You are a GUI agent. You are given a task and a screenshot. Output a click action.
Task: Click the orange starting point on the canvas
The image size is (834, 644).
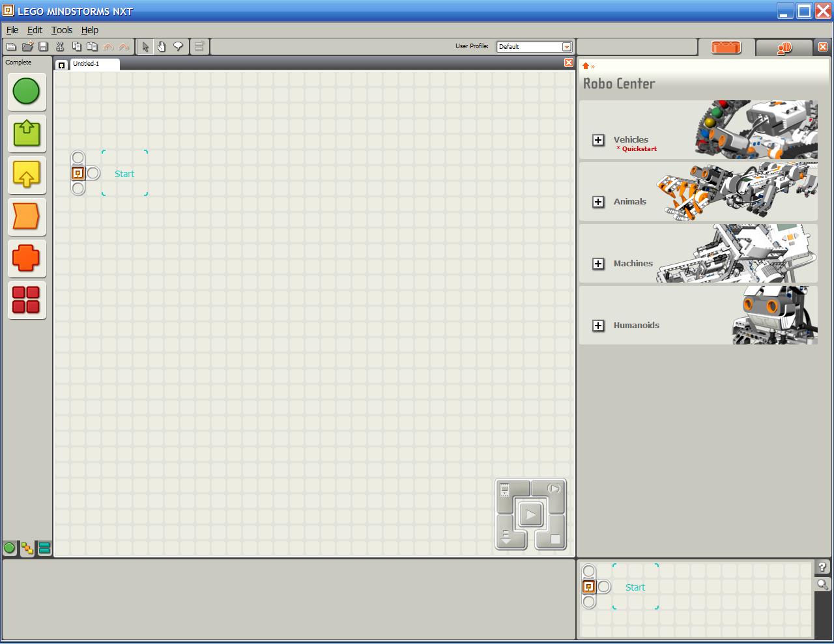[78, 173]
